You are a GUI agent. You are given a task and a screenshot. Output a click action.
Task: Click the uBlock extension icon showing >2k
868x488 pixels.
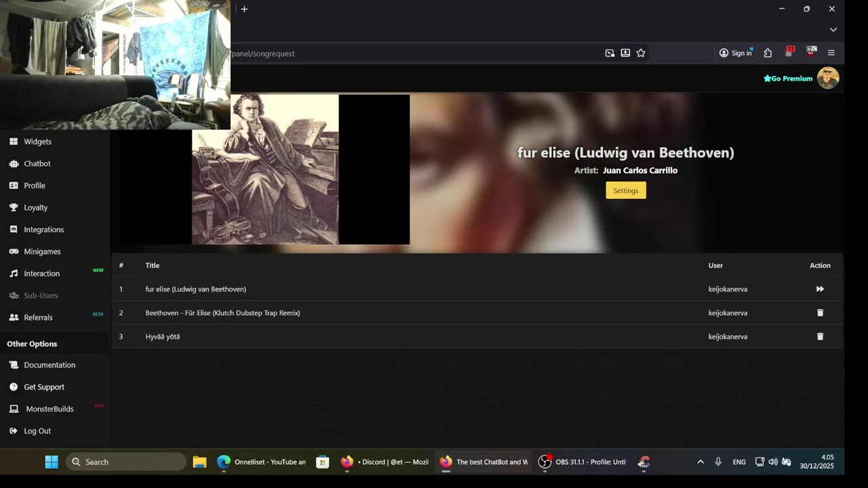(x=811, y=52)
